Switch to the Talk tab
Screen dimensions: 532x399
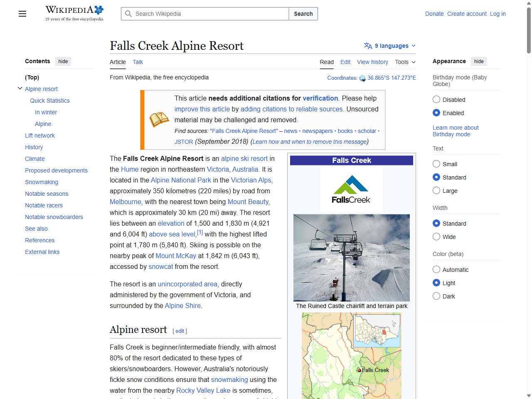coord(138,62)
